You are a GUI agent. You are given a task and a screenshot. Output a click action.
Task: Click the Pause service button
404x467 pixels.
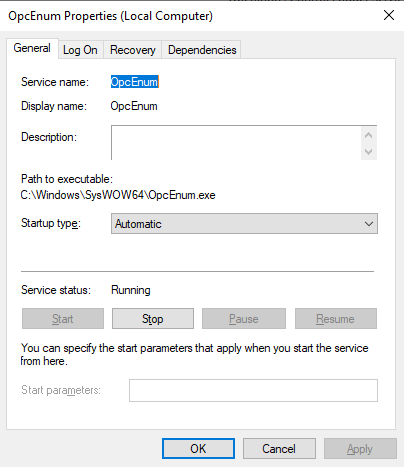click(244, 319)
